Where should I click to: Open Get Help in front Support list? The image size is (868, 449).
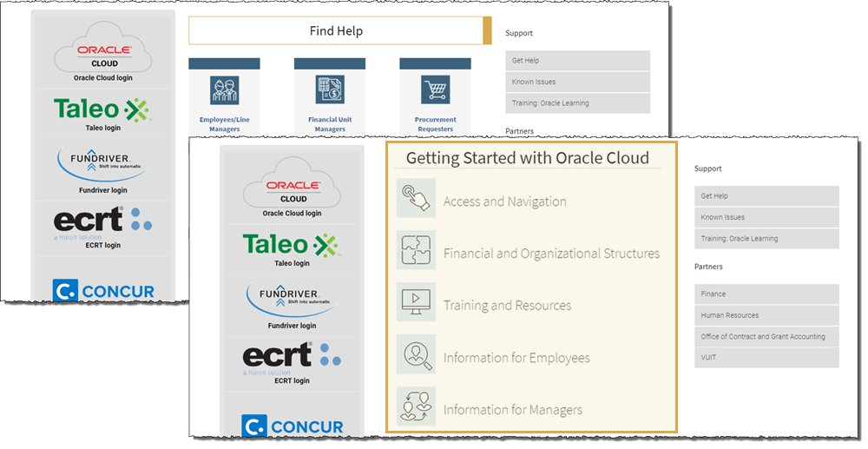click(766, 196)
